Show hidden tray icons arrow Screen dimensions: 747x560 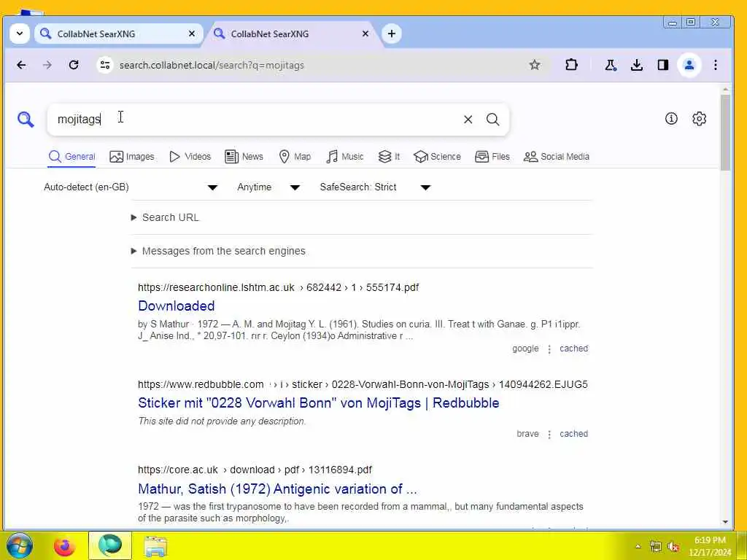click(x=638, y=547)
